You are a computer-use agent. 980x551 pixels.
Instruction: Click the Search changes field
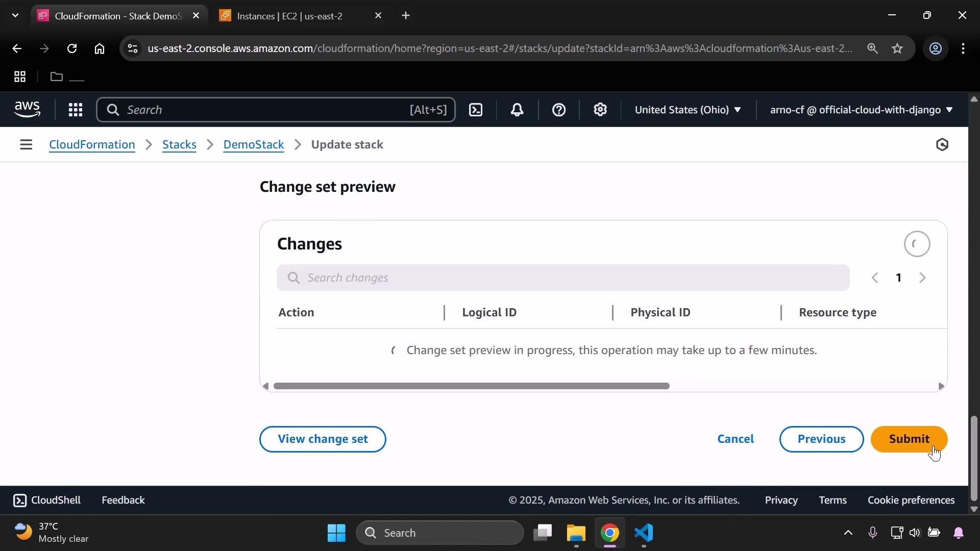point(563,278)
